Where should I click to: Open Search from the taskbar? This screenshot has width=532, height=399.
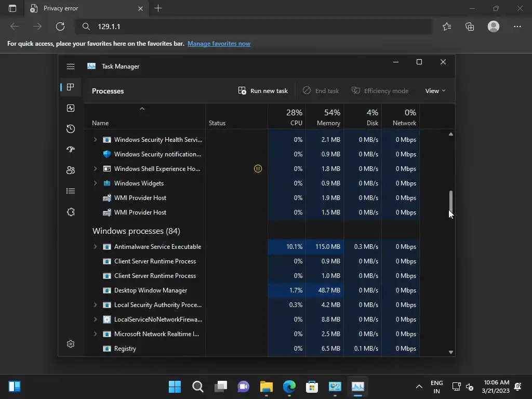(x=198, y=387)
